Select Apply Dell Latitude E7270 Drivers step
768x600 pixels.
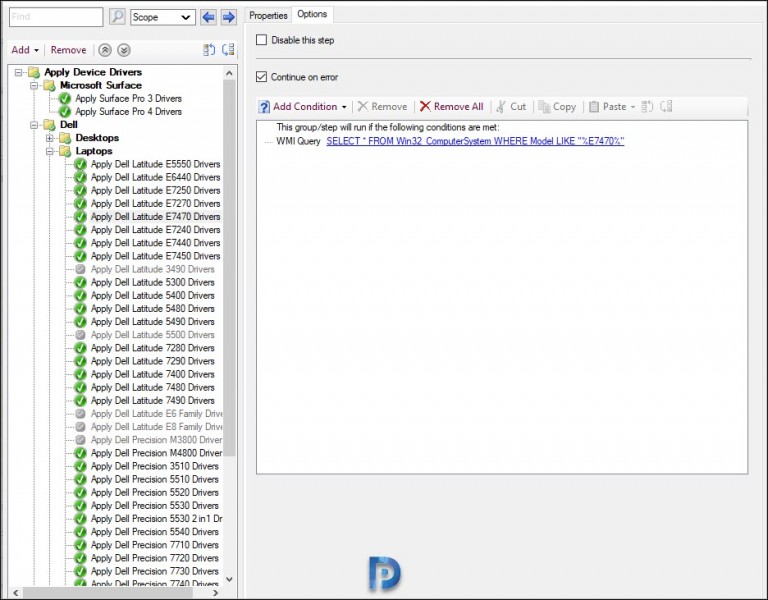[155, 203]
